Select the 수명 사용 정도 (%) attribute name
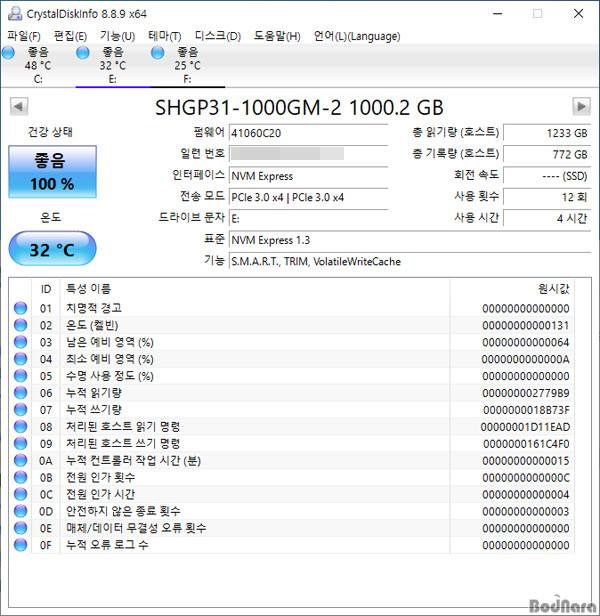600x616 pixels. point(110,376)
